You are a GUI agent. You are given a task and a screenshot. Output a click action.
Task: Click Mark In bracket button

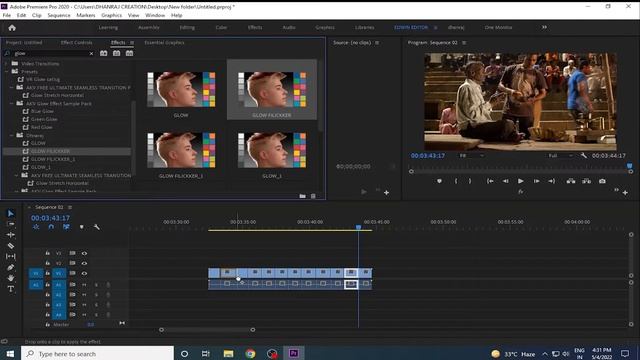pyautogui.click(x=456, y=181)
